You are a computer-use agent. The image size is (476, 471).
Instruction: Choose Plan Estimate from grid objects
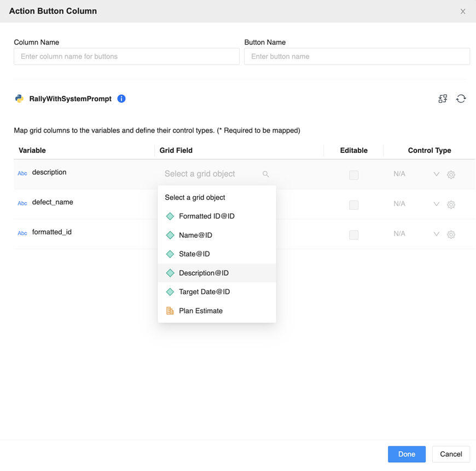(200, 311)
